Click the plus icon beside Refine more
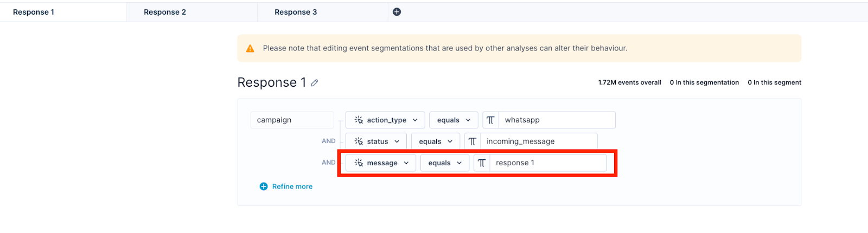 [x=264, y=186]
